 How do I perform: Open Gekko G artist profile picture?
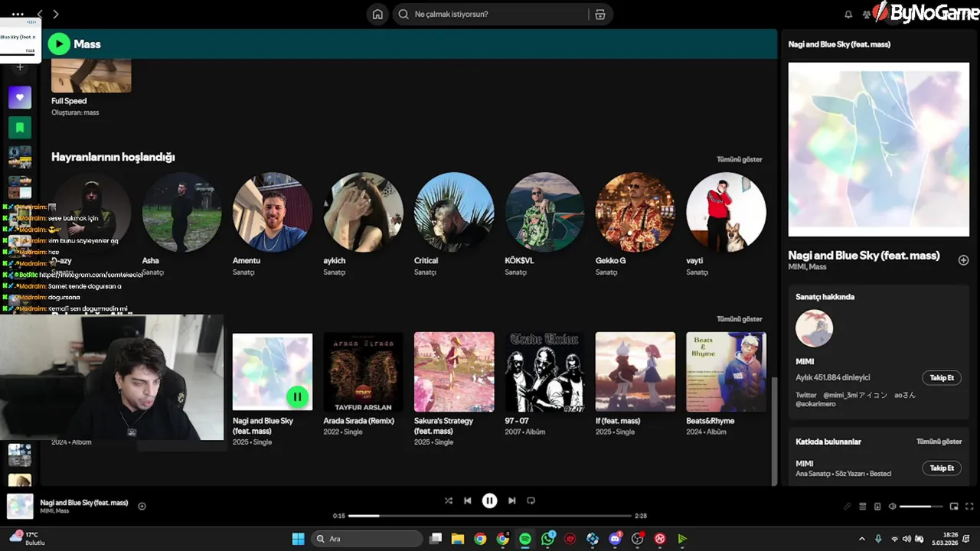[635, 212]
